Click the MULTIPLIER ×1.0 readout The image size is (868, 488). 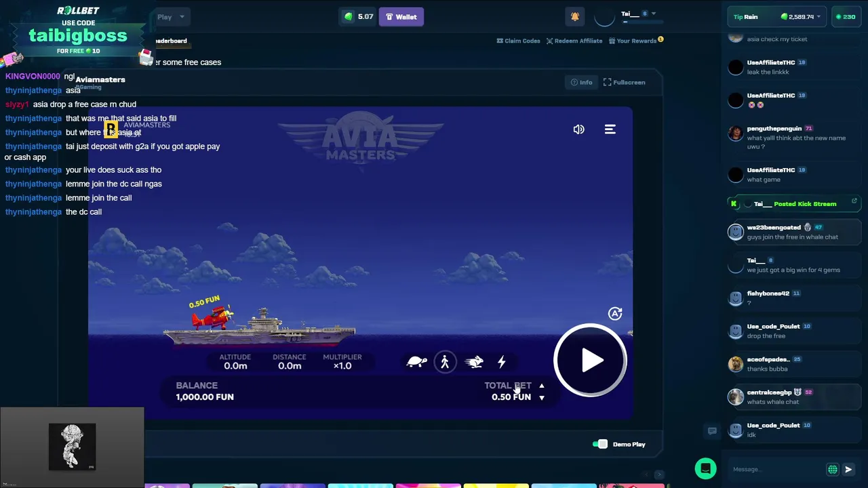342,361
